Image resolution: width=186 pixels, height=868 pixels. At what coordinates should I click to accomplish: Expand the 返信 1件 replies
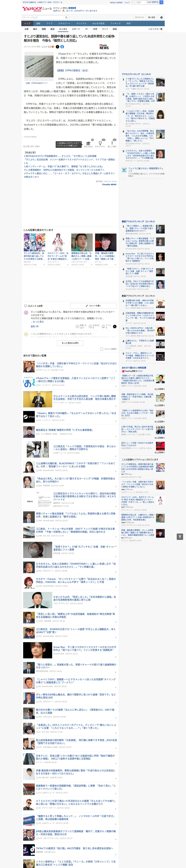(35, 327)
